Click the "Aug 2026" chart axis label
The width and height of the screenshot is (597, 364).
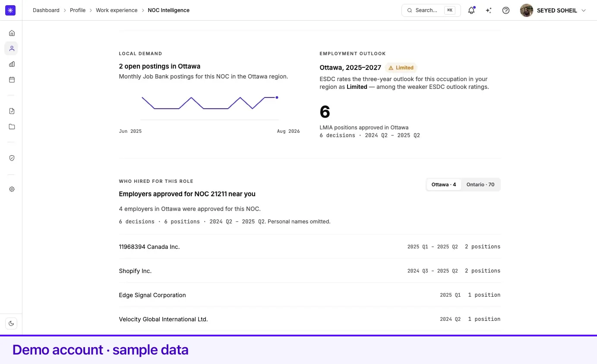click(x=288, y=131)
